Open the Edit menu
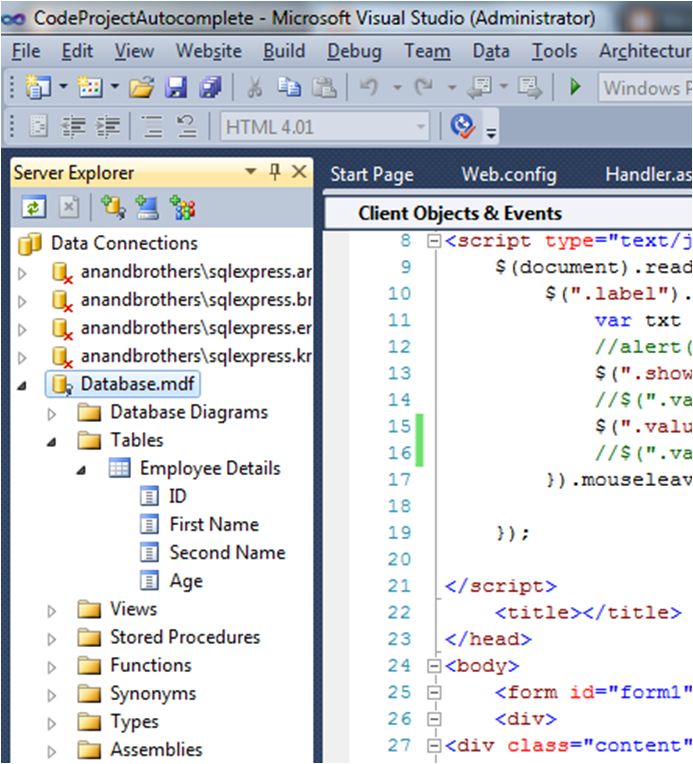The height and width of the screenshot is (764, 693). [77, 51]
